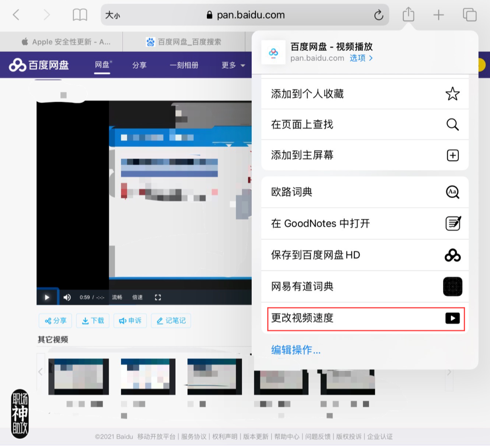490x448 pixels.
Task: Click the 申诉 appeal button
Action: (x=130, y=320)
